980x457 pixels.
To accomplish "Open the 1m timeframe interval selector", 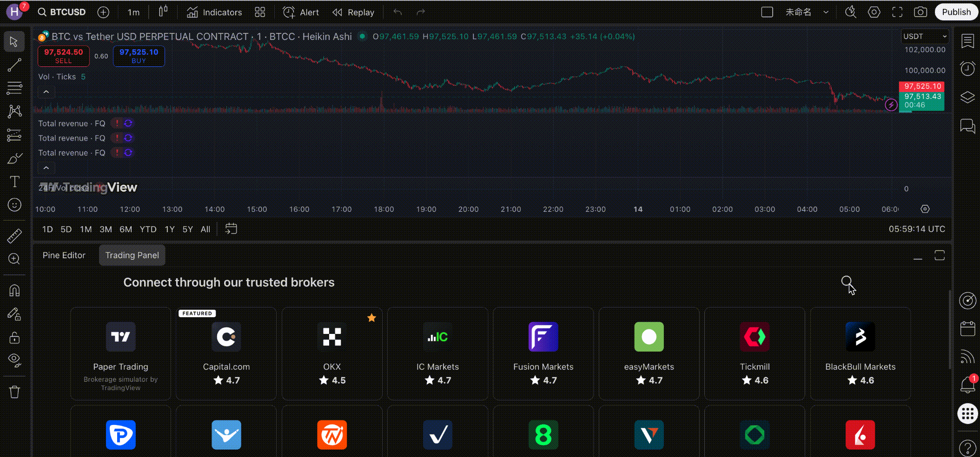I will coord(133,13).
